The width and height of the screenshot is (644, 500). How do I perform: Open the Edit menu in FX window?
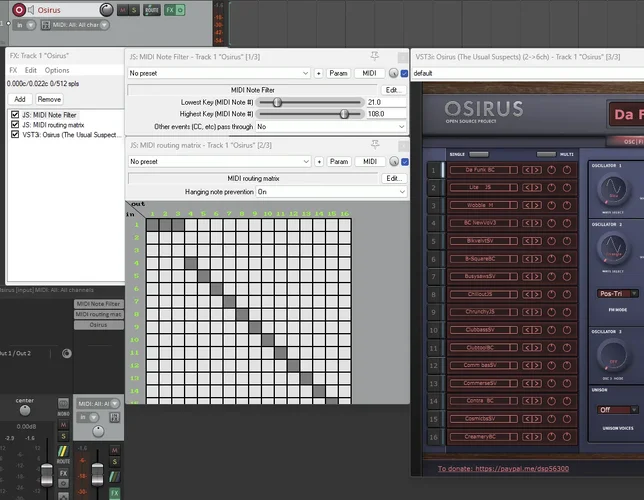pyautogui.click(x=30, y=71)
